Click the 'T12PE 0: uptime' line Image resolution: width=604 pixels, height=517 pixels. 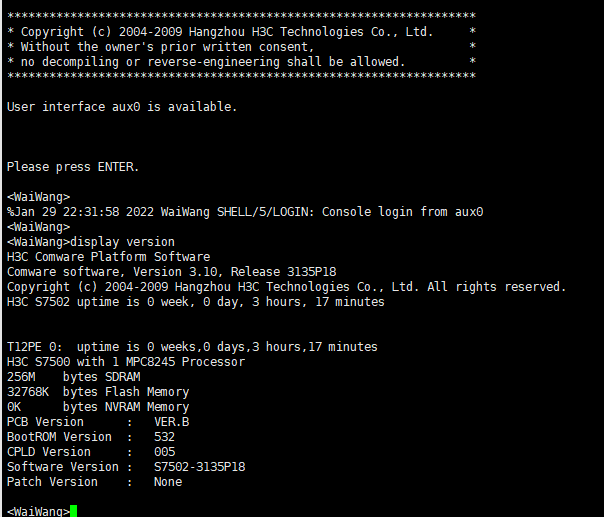pos(192,347)
